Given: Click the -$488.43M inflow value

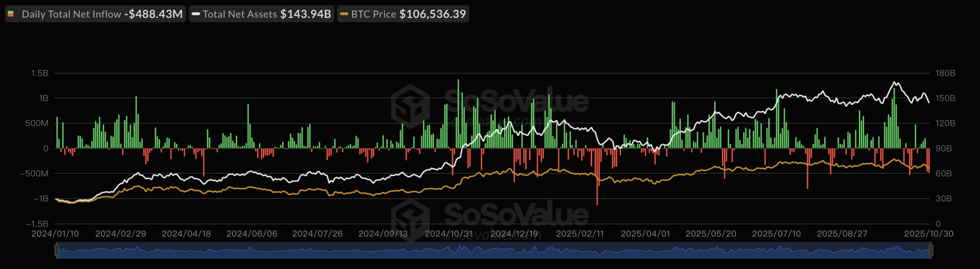Looking at the screenshot, I should pos(153,14).
